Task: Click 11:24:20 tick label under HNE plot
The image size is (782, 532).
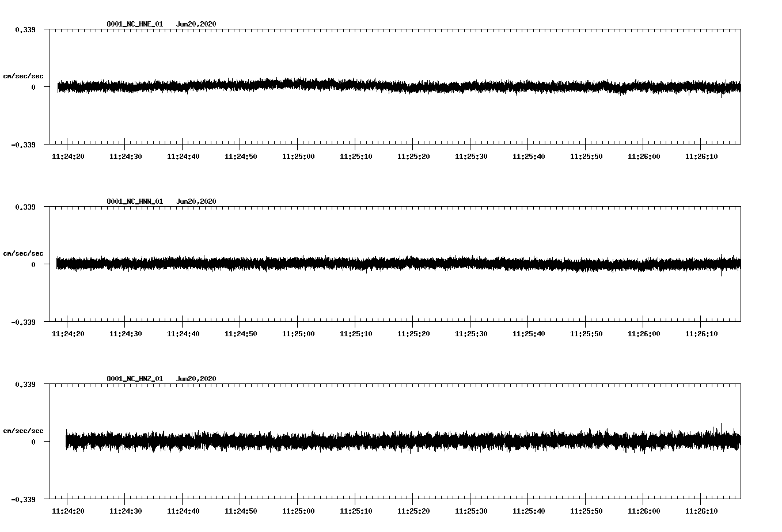Action: (x=68, y=157)
